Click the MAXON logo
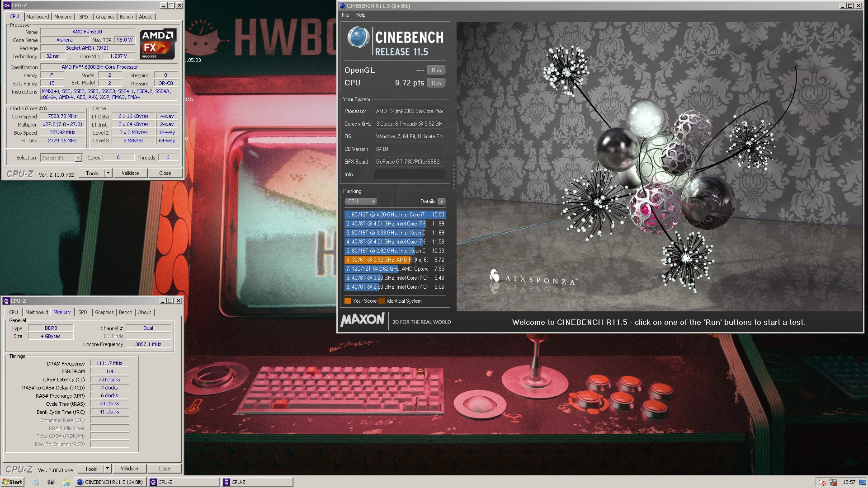Viewport: 868px width, 488px height. [363, 320]
